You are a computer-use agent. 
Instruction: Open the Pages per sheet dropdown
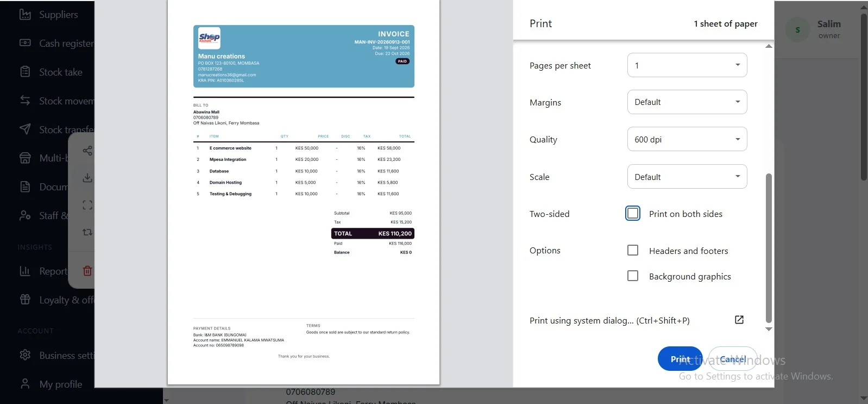tap(687, 65)
